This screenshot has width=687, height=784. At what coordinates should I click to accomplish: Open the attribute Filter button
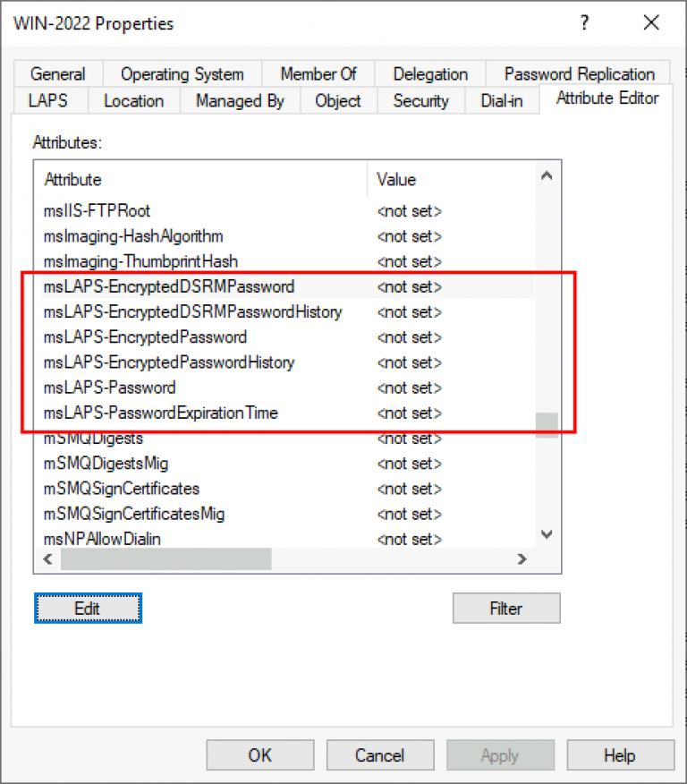click(506, 609)
